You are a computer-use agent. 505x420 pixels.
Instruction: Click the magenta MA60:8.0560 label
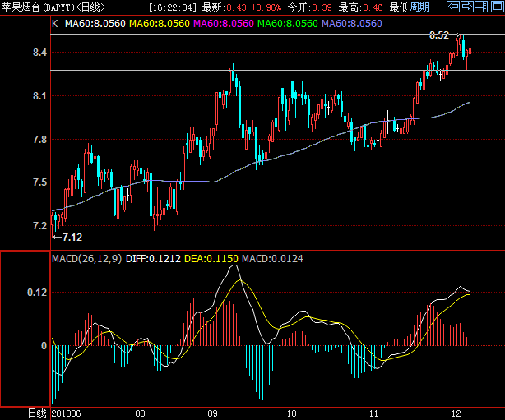point(224,24)
